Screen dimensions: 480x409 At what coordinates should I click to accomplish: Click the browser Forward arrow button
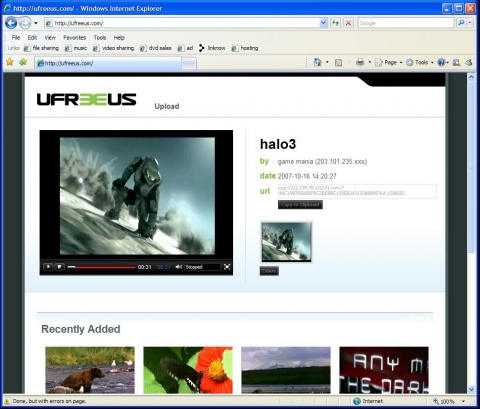tap(24, 23)
